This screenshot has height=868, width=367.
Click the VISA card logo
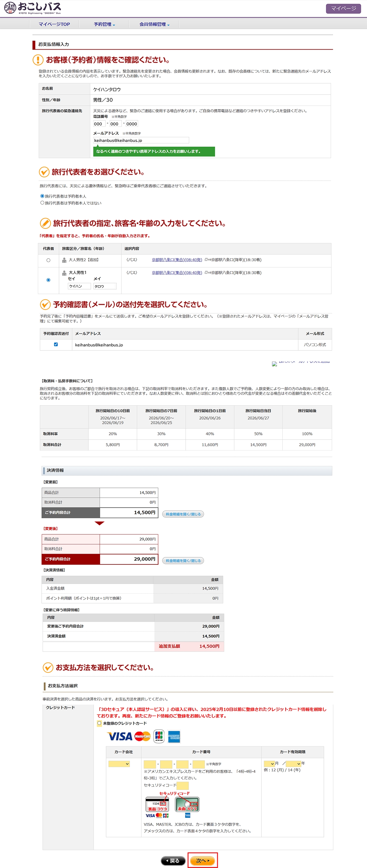point(120,736)
